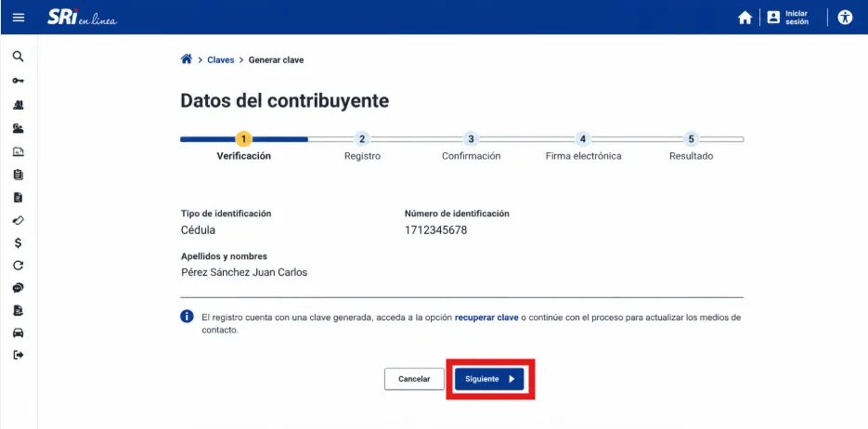Click the Apellidos y nombres label
868x429 pixels.
coord(225,256)
